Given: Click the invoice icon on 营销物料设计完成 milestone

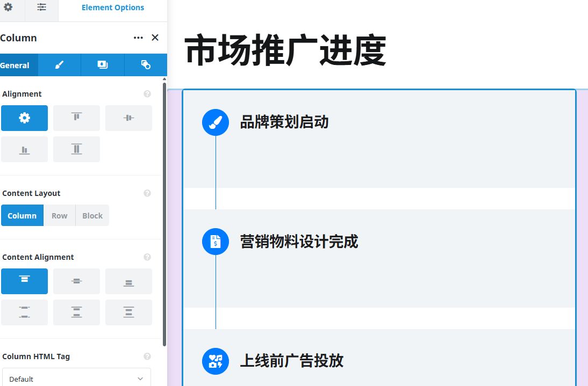Looking at the screenshot, I should click(x=215, y=242).
